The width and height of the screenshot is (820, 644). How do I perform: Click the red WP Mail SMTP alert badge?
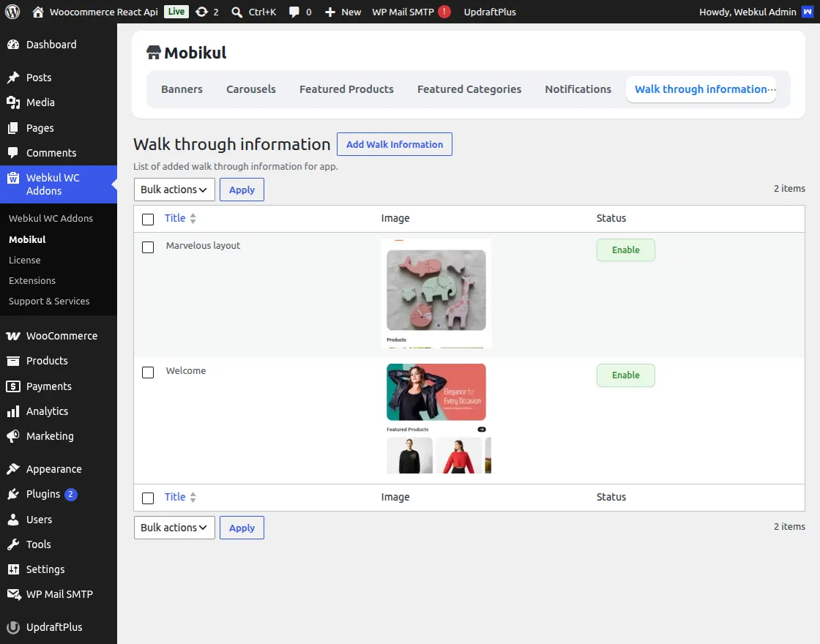click(x=444, y=12)
